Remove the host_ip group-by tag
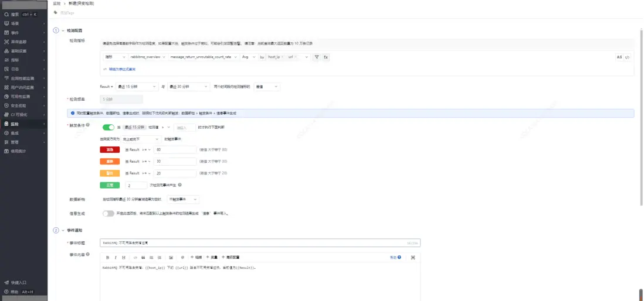644x301 pixels. tap(282, 57)
